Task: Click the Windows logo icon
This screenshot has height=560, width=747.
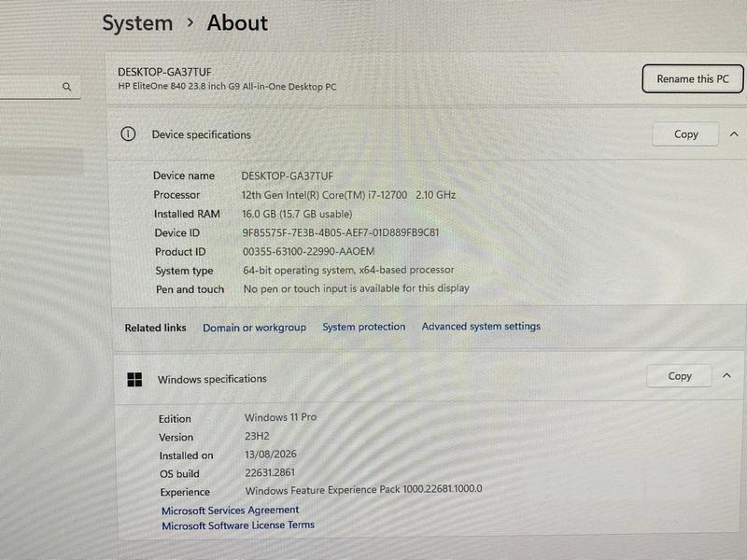Action: click(x=134, y=379)
